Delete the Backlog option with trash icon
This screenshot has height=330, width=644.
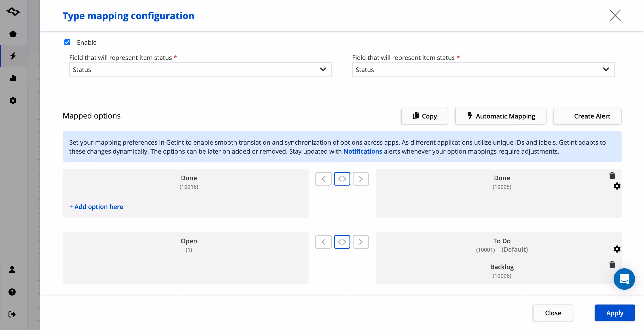[x=612, y=265]
